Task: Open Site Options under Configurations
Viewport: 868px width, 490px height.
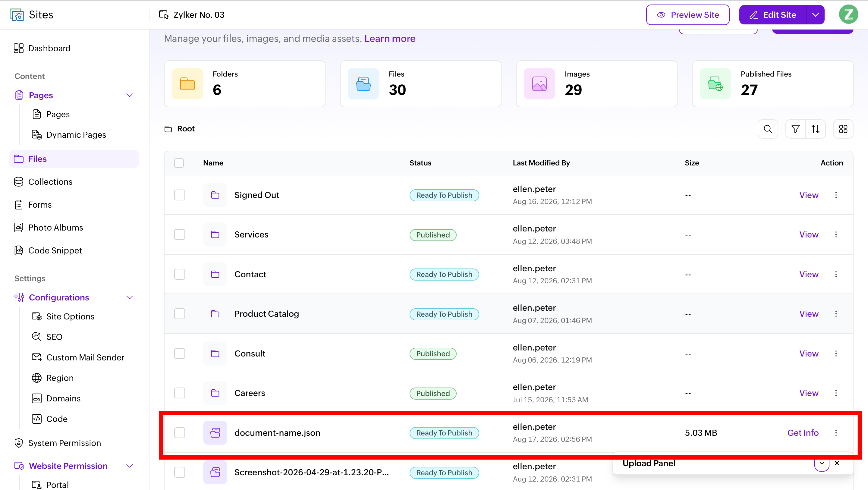Action: (x=63, y=316)
